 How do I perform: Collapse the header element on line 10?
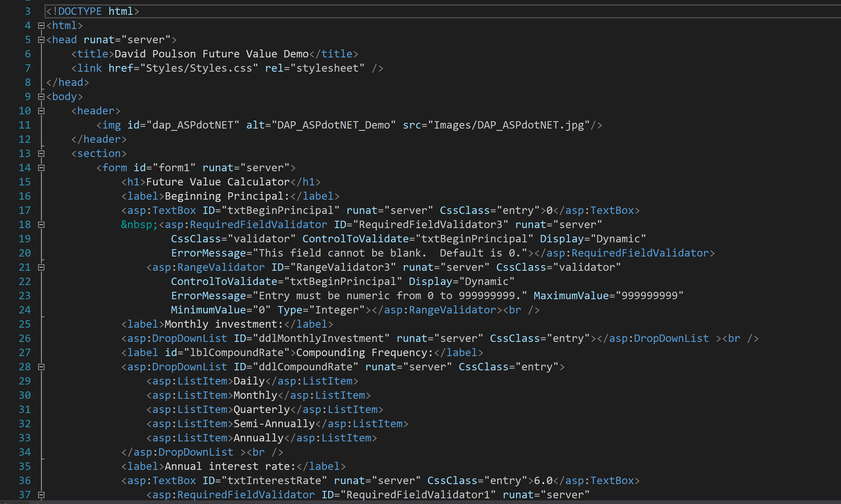pos(41,111)
